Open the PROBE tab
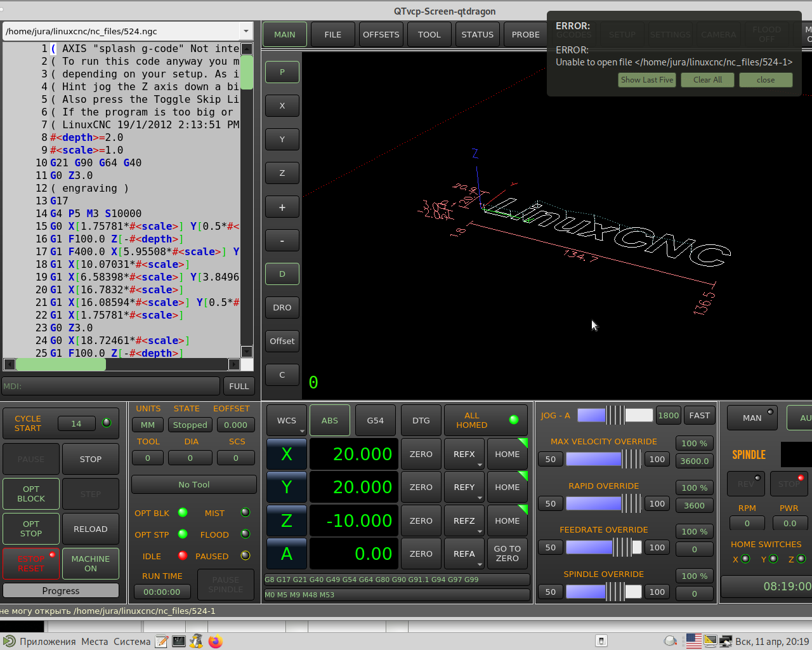The height and width of the screenshot is (650, 812). click(x=526, y=35)
